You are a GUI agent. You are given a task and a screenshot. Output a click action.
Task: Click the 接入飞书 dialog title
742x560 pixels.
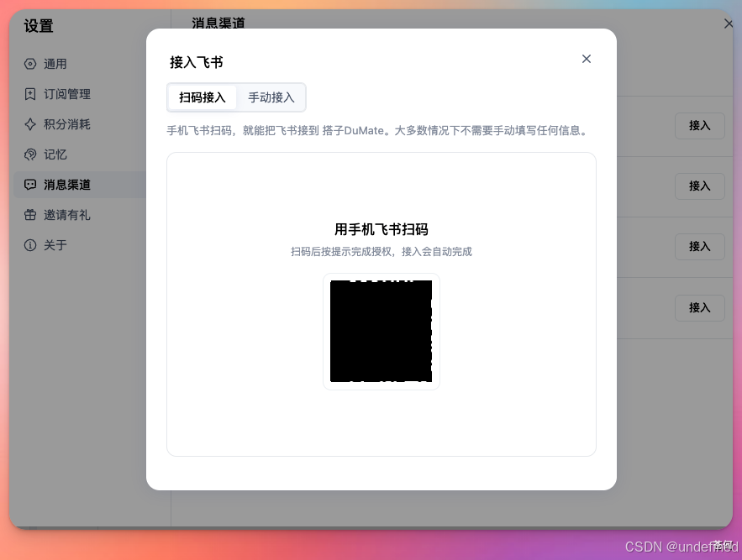point(197,62)
